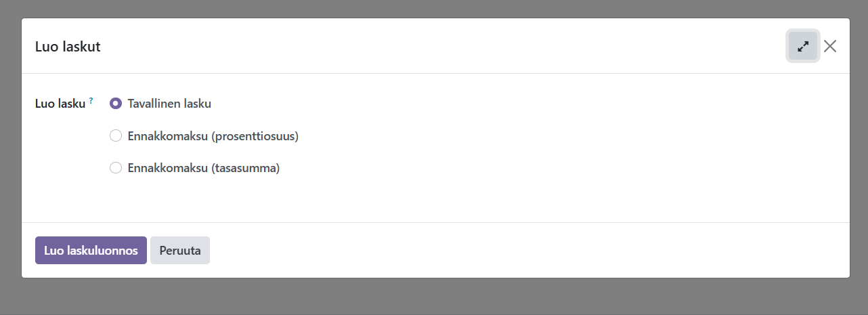Click the "Luo laskut" dialog title
The height and width of the screenshot is (315, 868).
(68, 47)
